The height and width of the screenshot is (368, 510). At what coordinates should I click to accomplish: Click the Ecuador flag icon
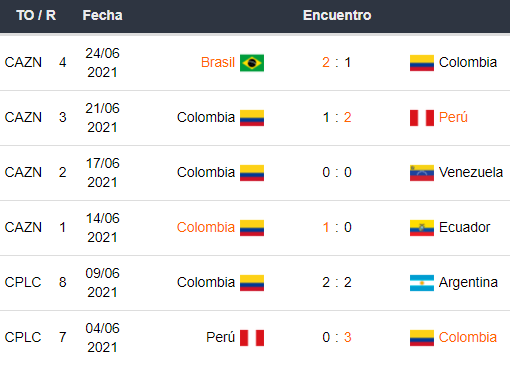pyautogui.click(x=422, y=228)
